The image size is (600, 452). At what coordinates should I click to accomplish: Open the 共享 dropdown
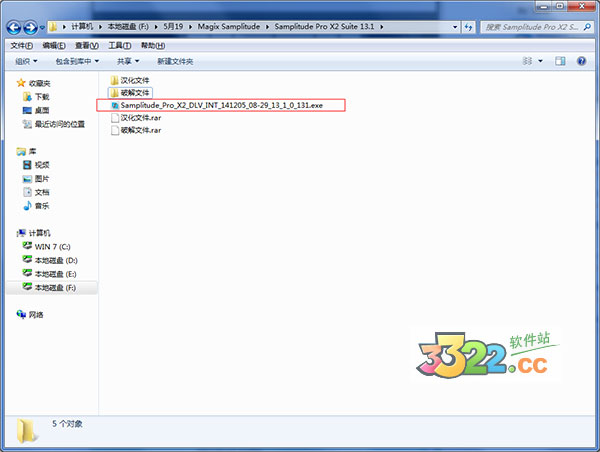click(x=128, y=61)
